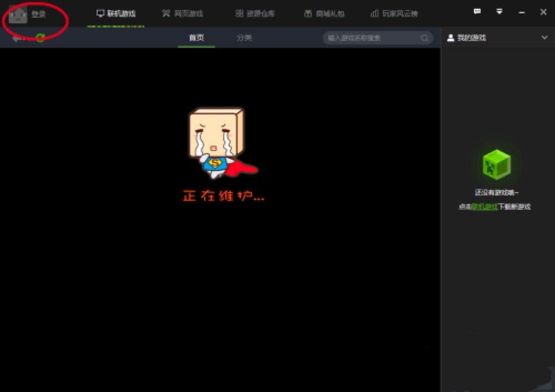Go to the 商城礼包 tab
The image size is (555, 392).
point(324,13)
